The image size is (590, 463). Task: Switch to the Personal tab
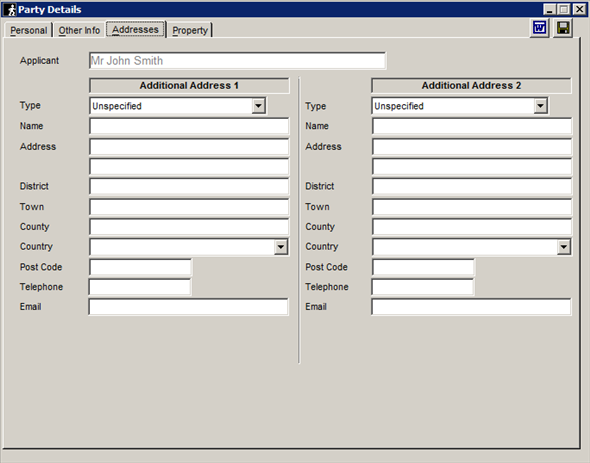[x=29, y=30]
